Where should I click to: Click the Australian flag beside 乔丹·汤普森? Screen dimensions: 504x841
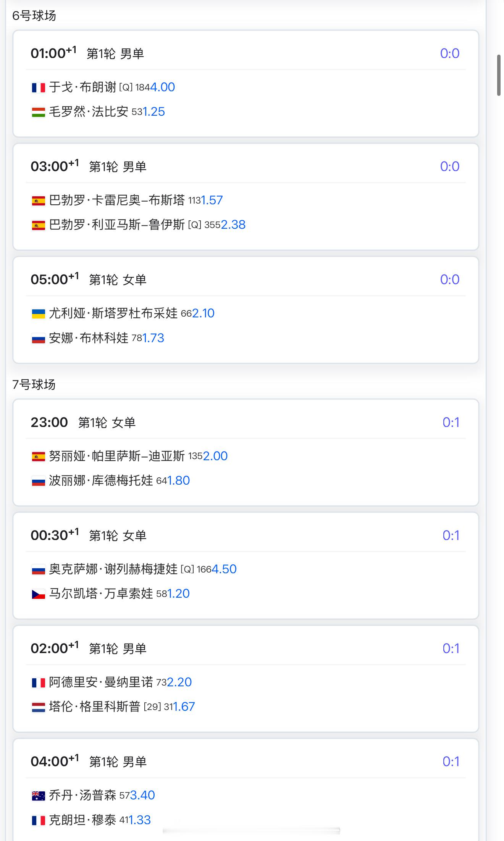[x=38, y=796]
